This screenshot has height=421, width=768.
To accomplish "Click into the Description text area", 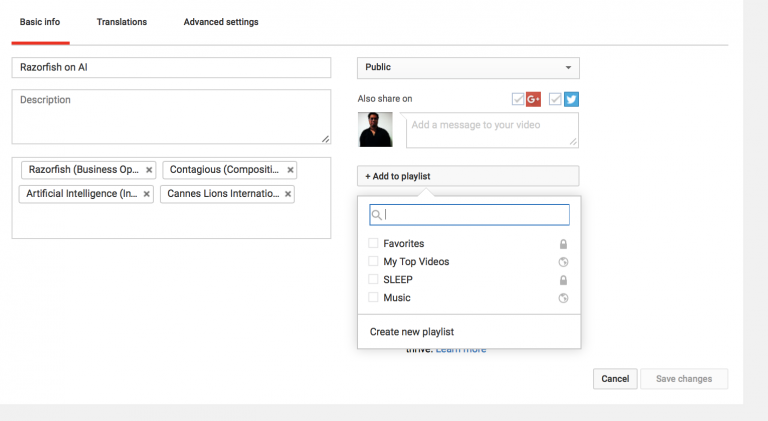I will click(x=171, y=117).
